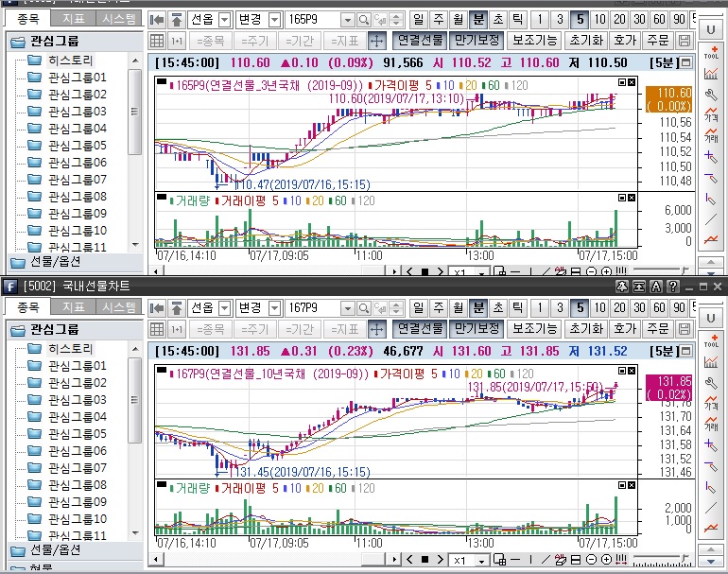Click 초기화 button in 167P9 window
The height and width of the screenshot is (574, 728).
[x=586, y=329]
